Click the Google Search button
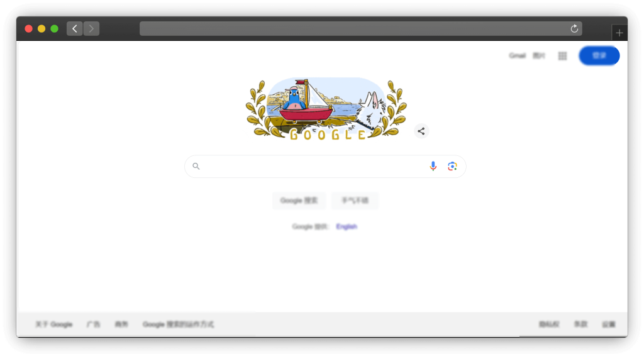 299,201
